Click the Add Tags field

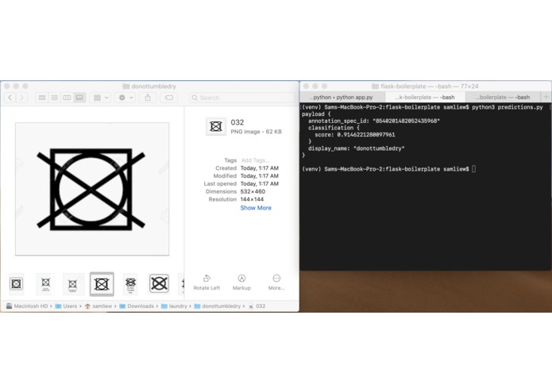pyautogui.click(x=255, y=160)
